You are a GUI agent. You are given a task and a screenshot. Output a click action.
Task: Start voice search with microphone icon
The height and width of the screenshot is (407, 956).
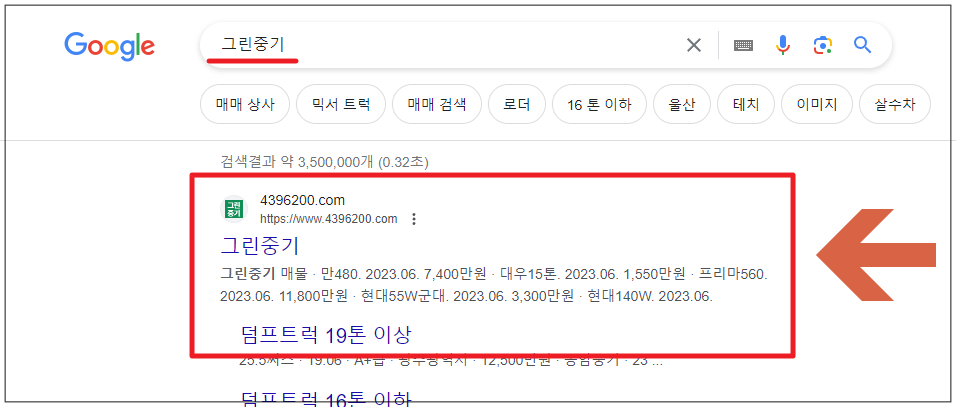click(783, 45)
